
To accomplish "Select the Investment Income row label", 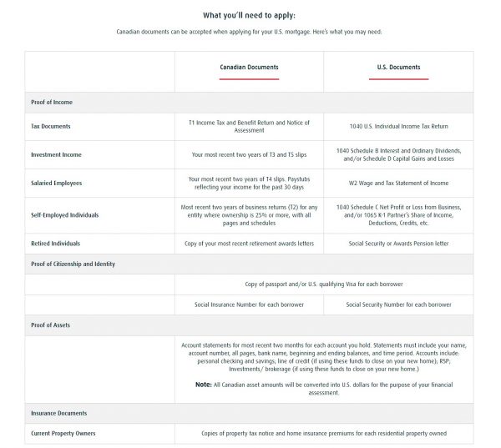I will [56, 154].
